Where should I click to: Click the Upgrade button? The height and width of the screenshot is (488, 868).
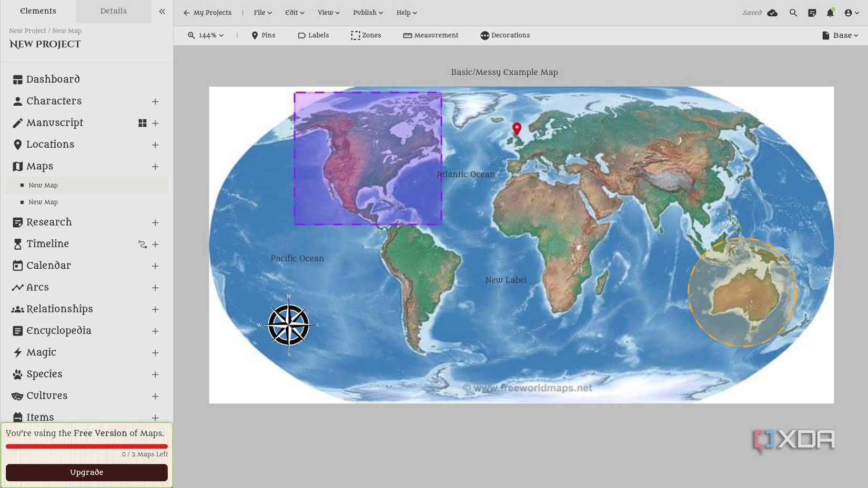86,472
